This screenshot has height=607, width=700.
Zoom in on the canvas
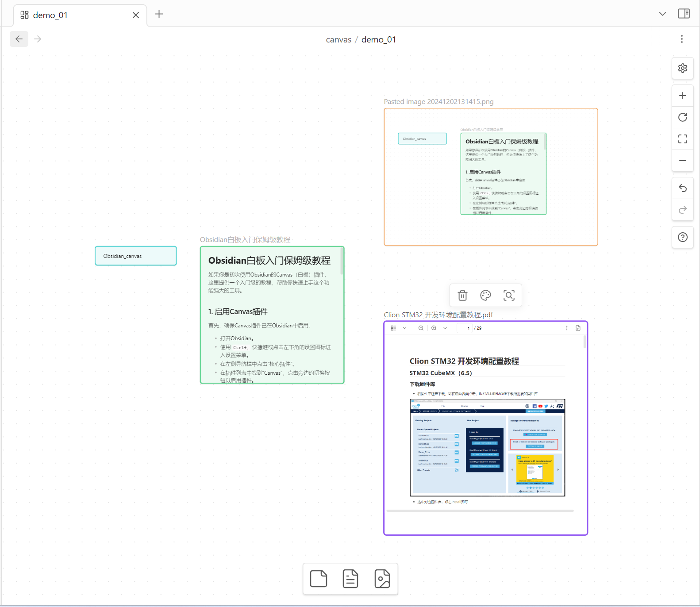pyautogui.click(x=683, y=96)
